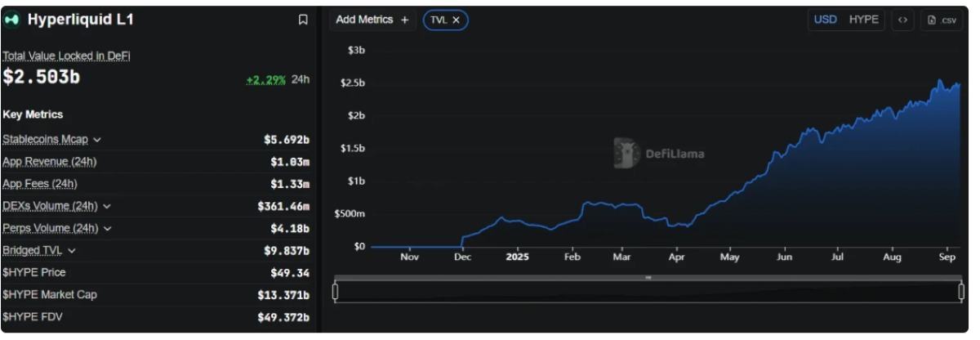Click Total Value Locked in DeFi label
The width and height of the screenshot is (980, 340).
pos(67,56)
